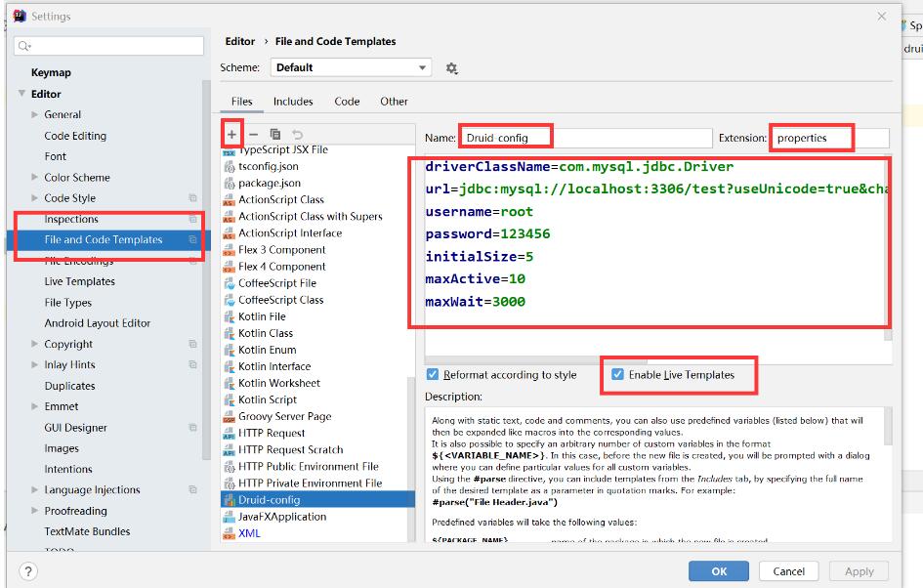
Task: Click the Cancel button
Action: click(x=788, y=571)
